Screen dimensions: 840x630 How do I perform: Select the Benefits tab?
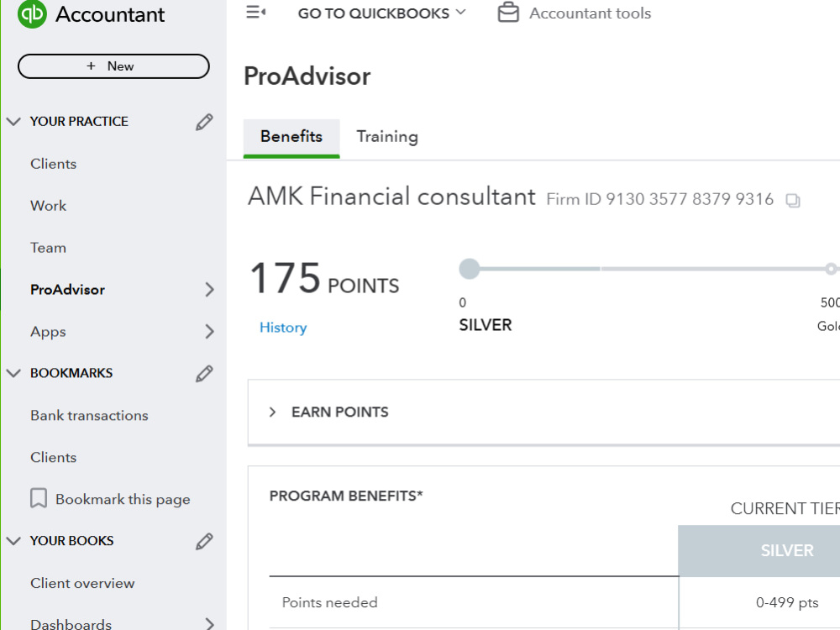coord(291,137)
